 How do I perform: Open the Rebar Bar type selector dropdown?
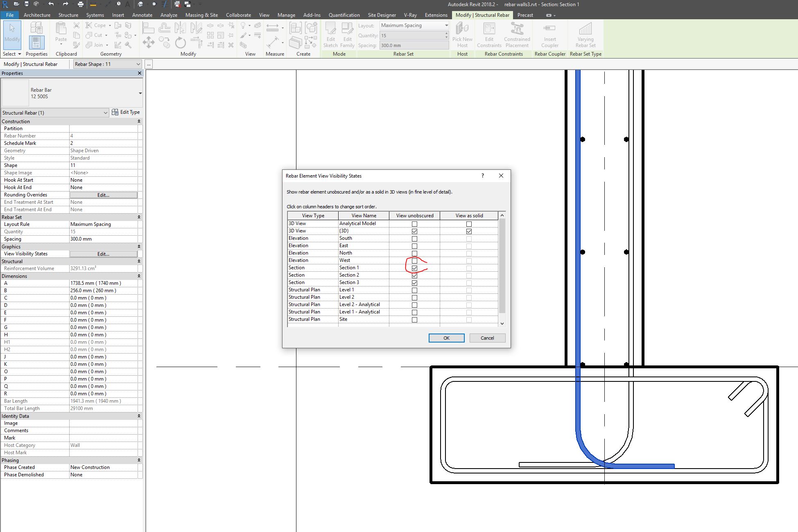pos(72,93)
